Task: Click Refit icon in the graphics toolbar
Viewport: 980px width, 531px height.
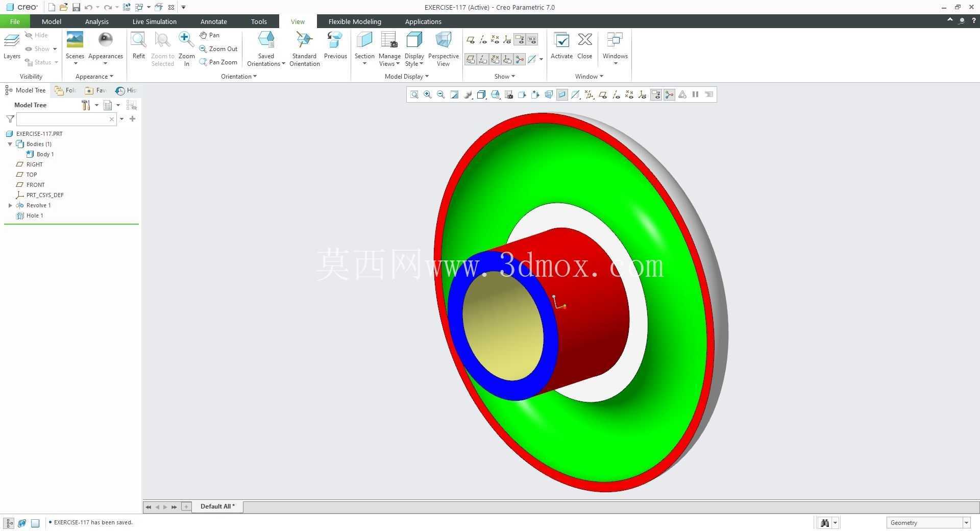Action: coord(414,94)
